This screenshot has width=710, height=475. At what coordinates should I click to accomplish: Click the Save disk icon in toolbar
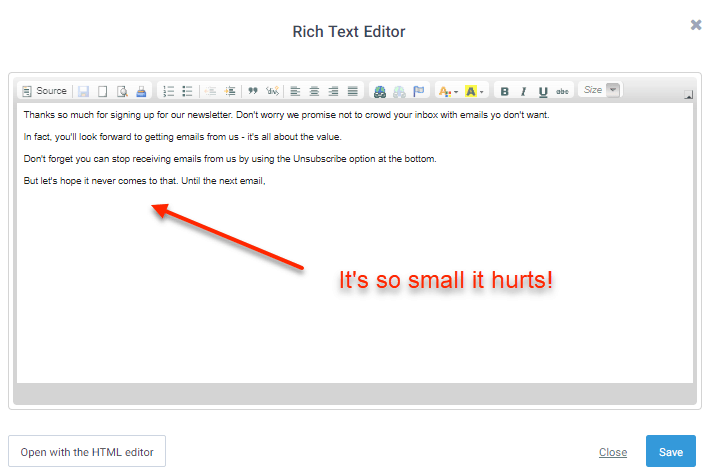click(84, 91)
